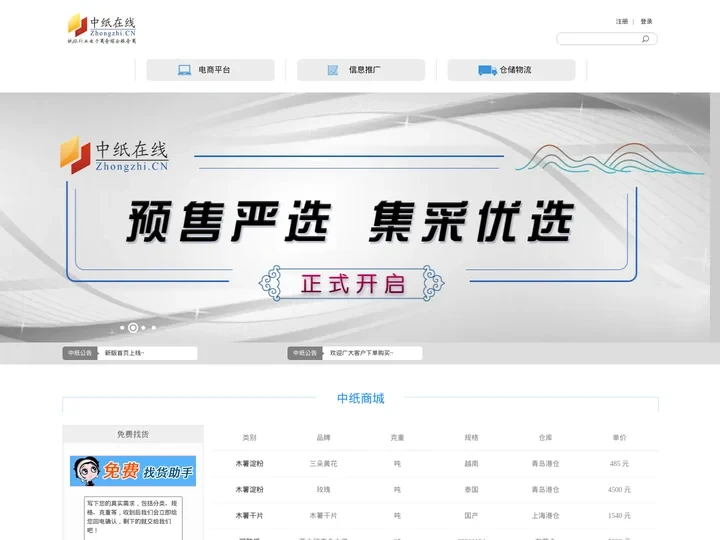Click the 免费找货助手 mascot banner
Image resolution: width=720 pixels, height=540 pixels.
(x=133, y=471)
